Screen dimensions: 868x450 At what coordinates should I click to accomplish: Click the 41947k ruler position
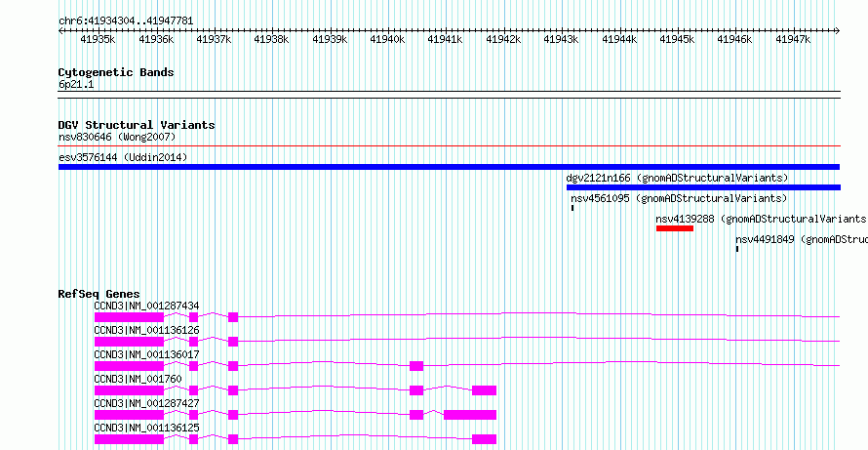click(x=793, y=39)
